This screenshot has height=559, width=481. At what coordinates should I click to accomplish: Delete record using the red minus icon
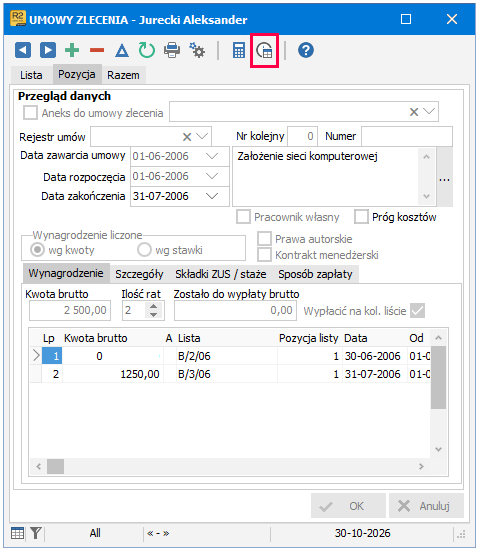[97, 50]
